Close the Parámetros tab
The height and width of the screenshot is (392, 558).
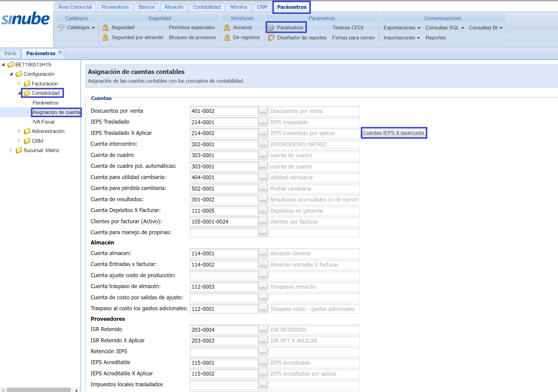tap(60, 52)
